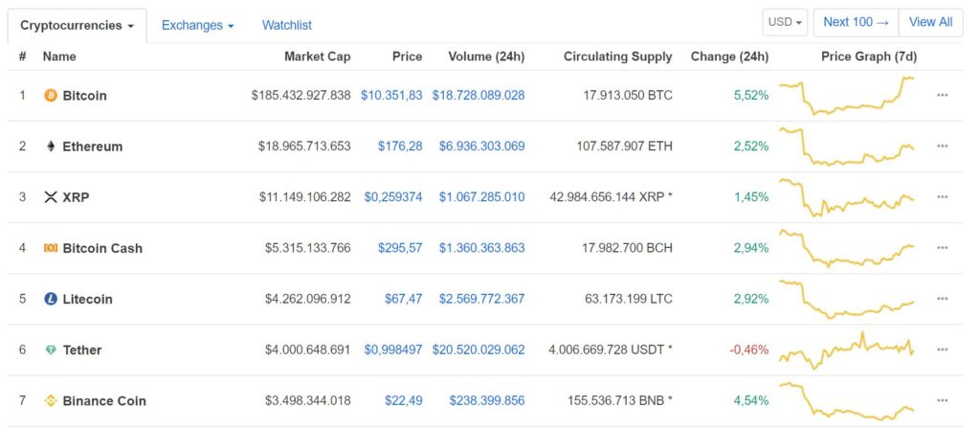Switch to the Watchlist tab
This screenshot has width=980, height=429.
[287, 26]
